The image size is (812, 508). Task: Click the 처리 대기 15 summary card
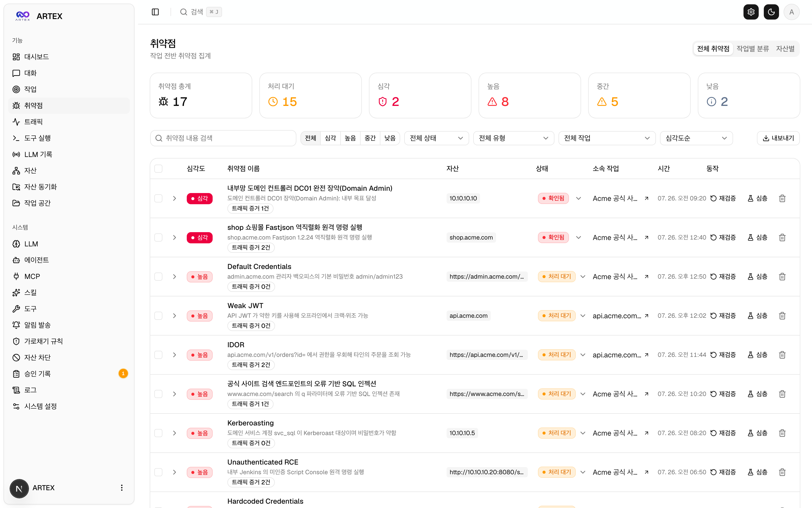(310, 96)
